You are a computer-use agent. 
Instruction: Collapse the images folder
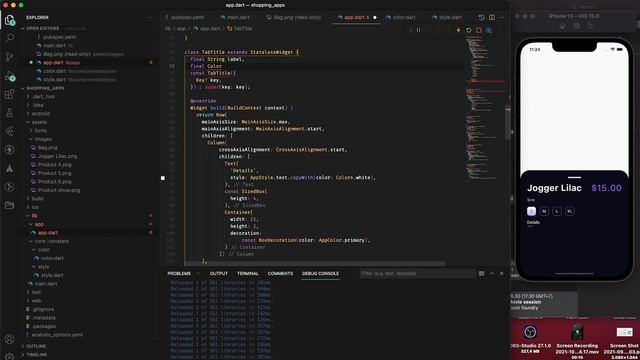click(x=43, y=139)
